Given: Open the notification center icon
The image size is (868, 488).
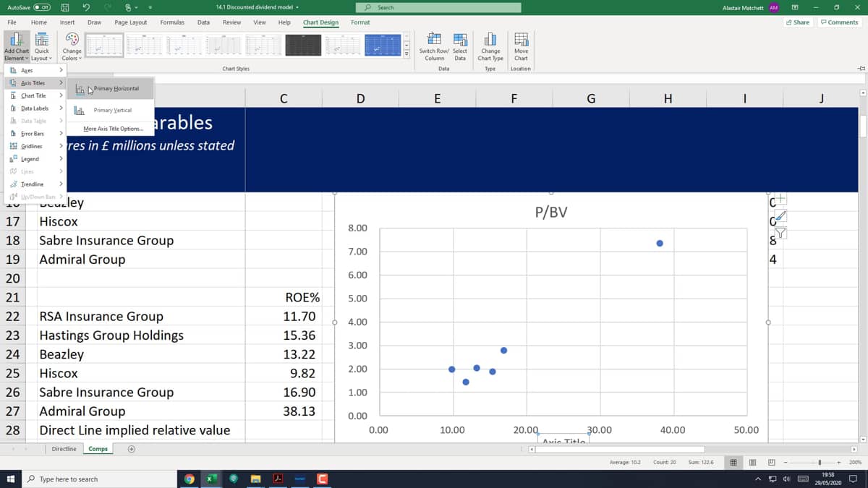Looking at the screenshot, I should click(x=853, y=479).
